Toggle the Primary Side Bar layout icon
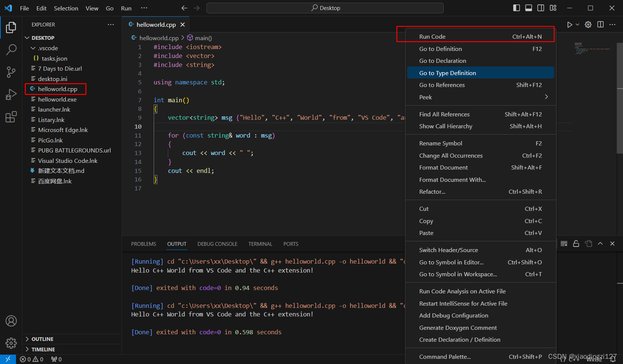This screenshot has height=364, width=623. point(517,8)
